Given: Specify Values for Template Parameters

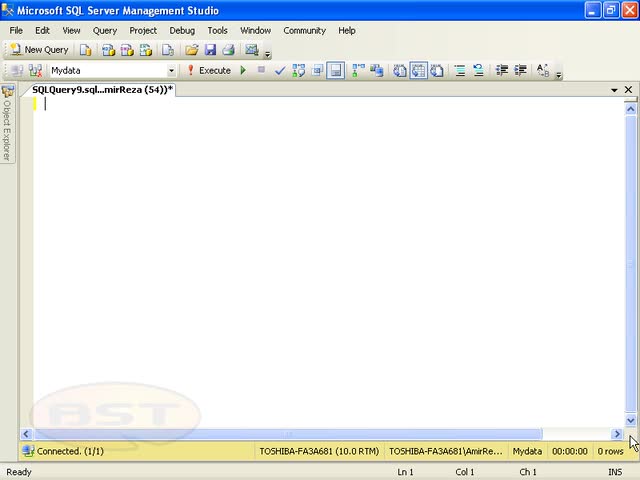Looking at the screenshot, I should click(x=543, y=71).
